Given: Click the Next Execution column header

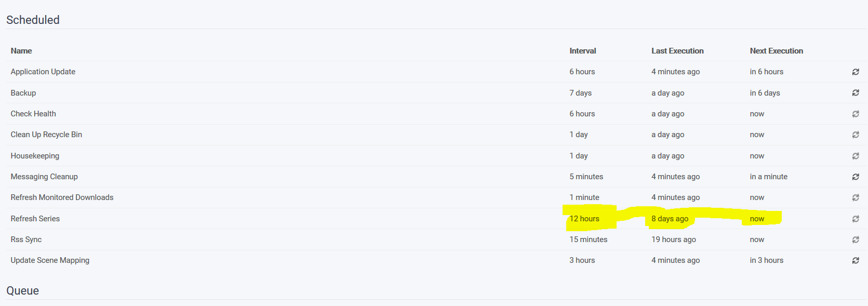Looking at the screenshot, I should [776, 51].
